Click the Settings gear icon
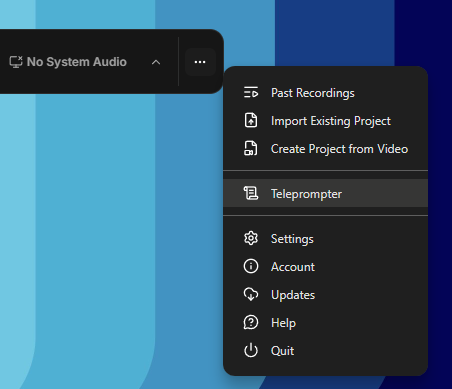Image resolution: width=452 pixels, height=389 pixels. point(251,238)
